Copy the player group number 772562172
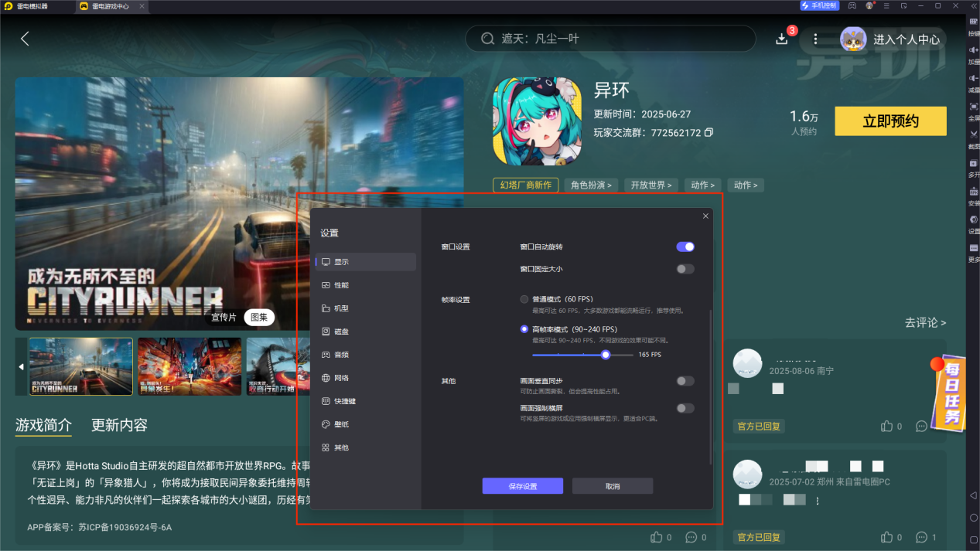The height and width of the screenshot is (551, 980). 709,133
